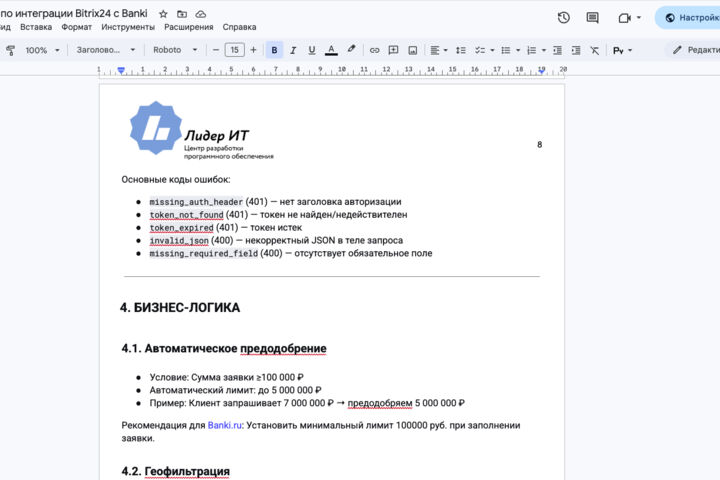Open the Настройки доступа share button
720x480 pixels.
click(688, 17)
